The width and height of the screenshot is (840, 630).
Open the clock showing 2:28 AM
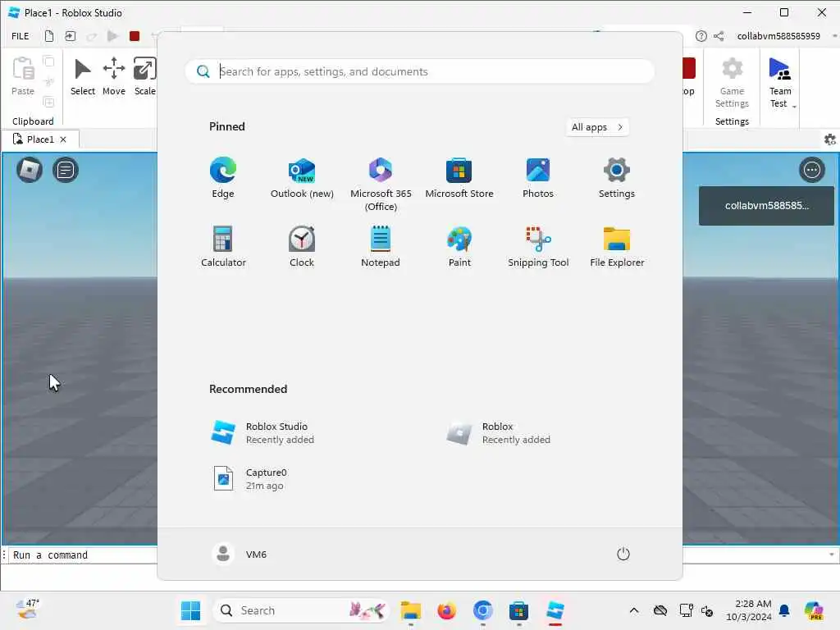click(x=748, y=610)
